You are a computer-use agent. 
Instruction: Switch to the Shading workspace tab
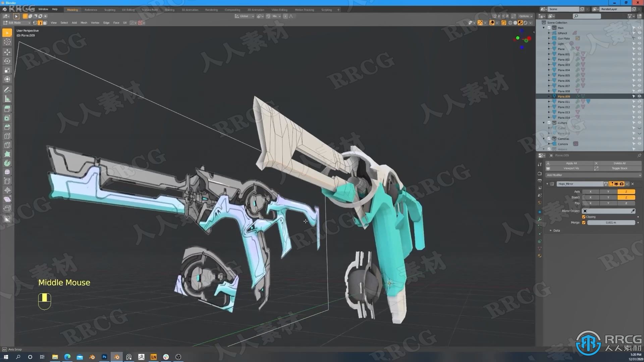[169, 10]
